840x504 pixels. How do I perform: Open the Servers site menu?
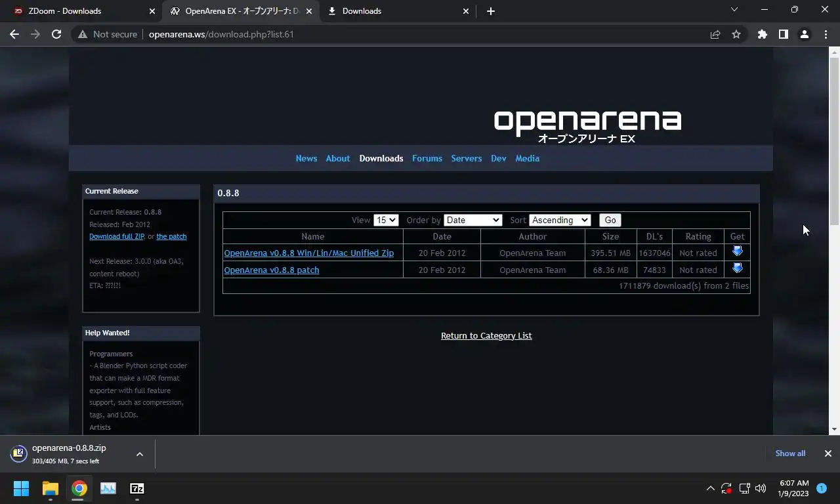pos(467,158)
